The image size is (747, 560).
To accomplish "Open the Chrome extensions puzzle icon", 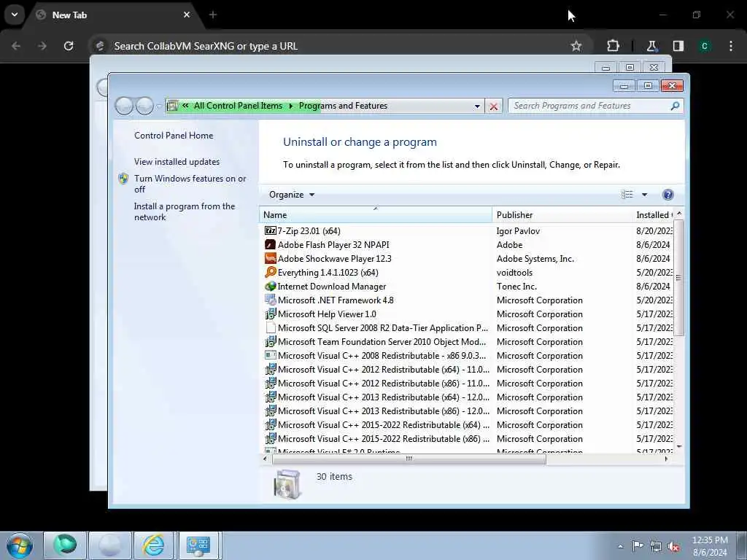I will tap(613, 46).
